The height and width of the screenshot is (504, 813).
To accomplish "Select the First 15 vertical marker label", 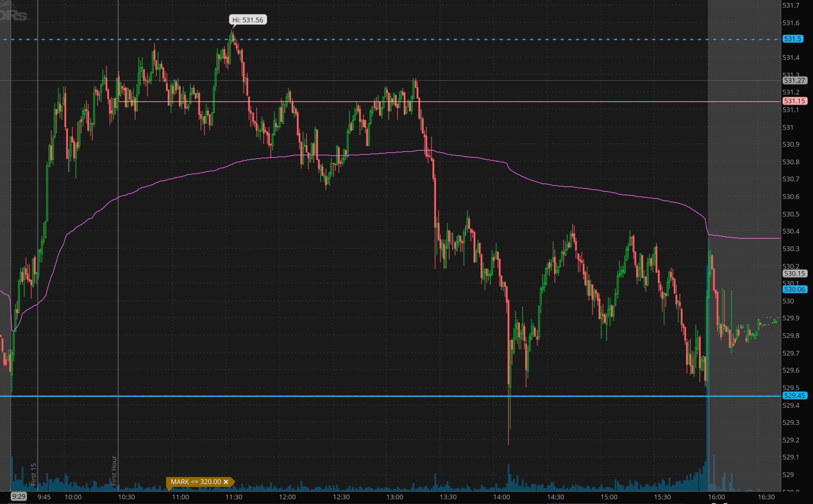I will coord(33,474).
